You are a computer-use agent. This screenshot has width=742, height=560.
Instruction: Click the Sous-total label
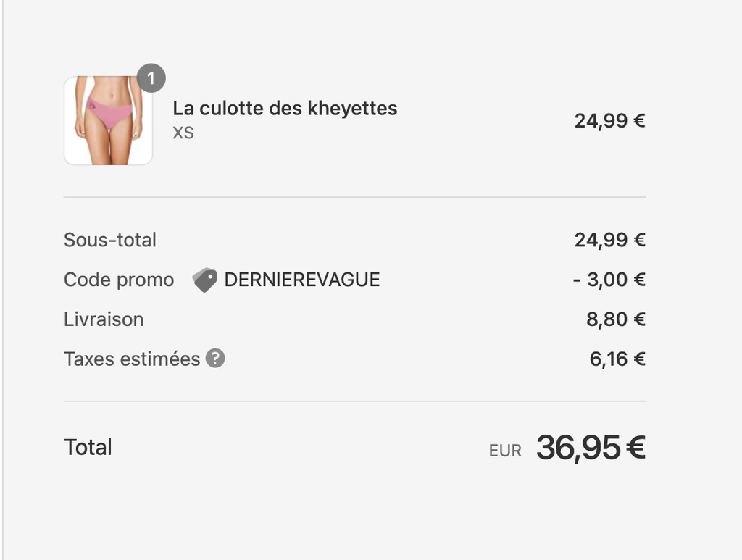[x=110, y=240]
